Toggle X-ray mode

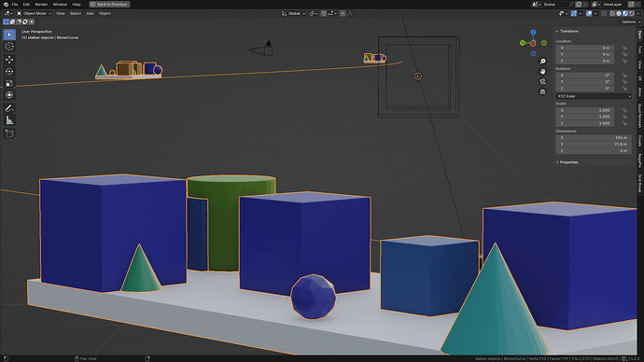[603, 14]
